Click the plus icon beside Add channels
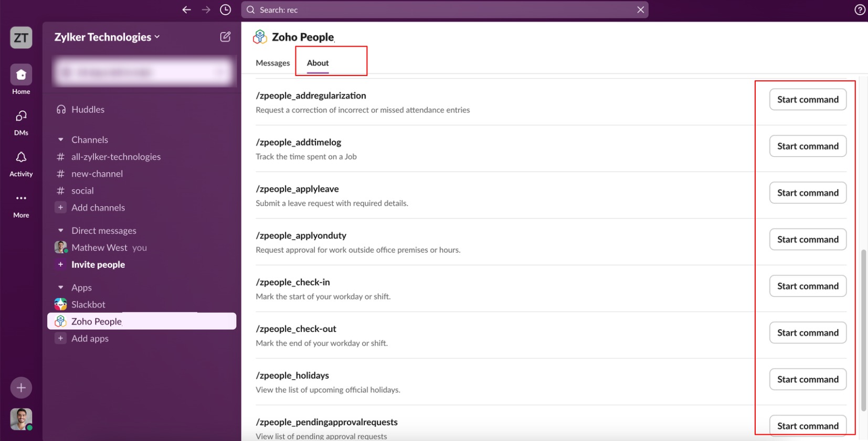868x441 pixels. click(60, 208)
